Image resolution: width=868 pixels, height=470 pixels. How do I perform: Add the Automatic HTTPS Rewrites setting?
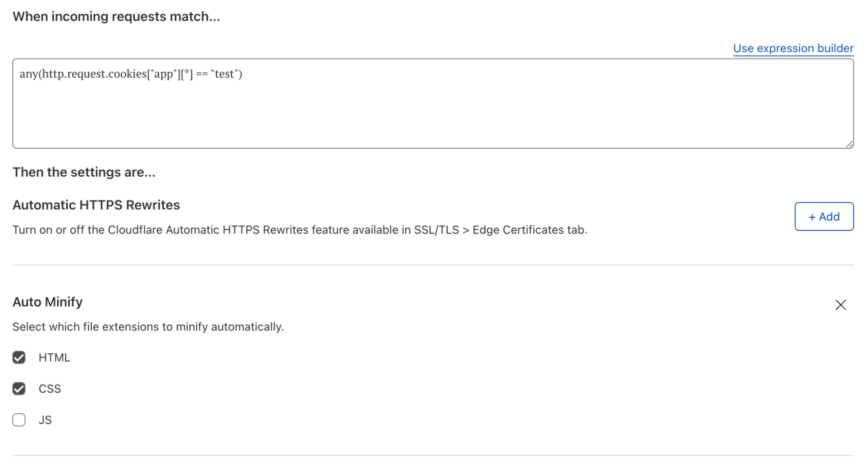824,217
